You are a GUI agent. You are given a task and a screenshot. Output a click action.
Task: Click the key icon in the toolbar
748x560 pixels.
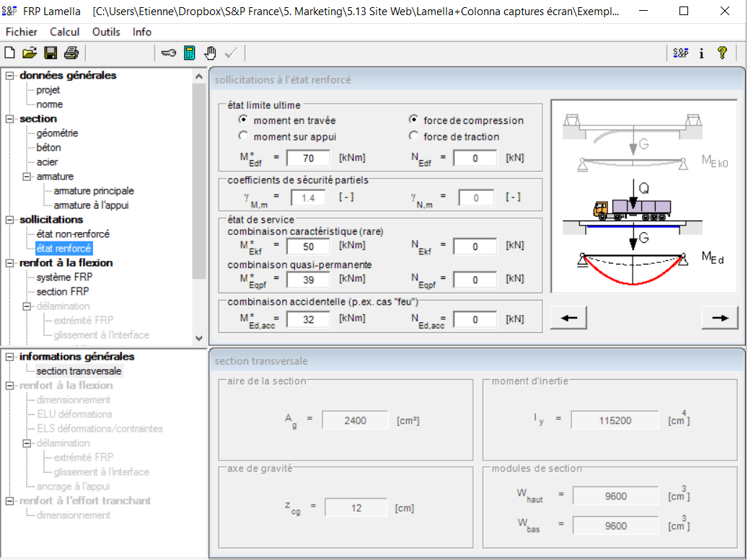[x=169, y=53]
